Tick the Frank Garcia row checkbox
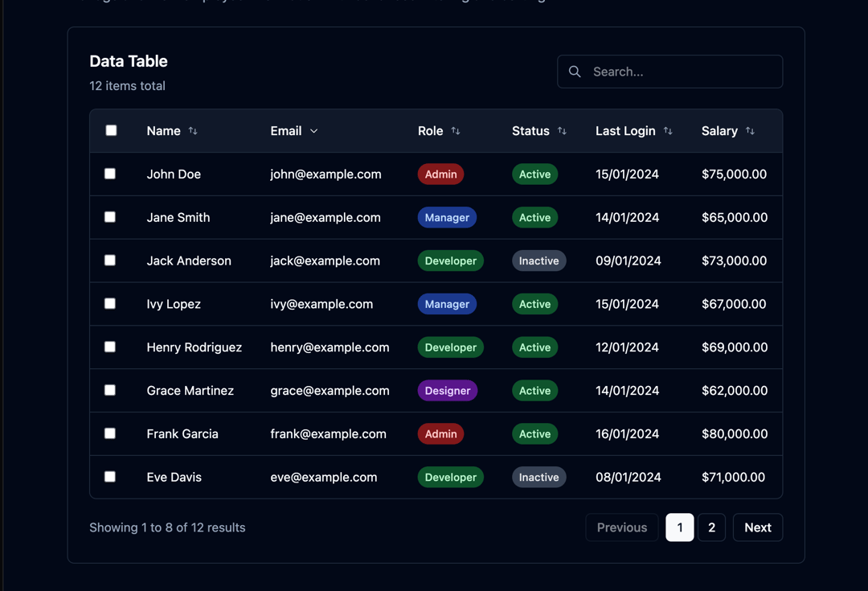The width and height of the screenshot is (868, 591). click(x=110, y=433)
